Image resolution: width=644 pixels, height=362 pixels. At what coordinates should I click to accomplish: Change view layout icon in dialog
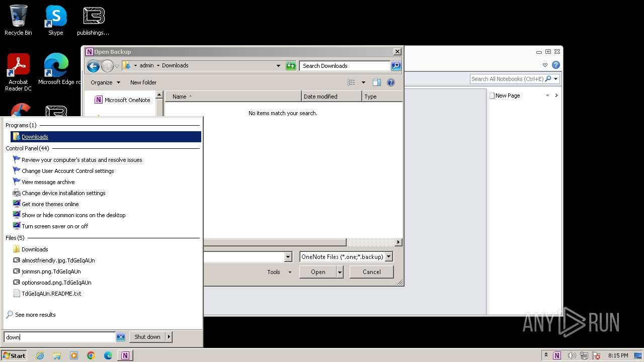click(351, 82)
